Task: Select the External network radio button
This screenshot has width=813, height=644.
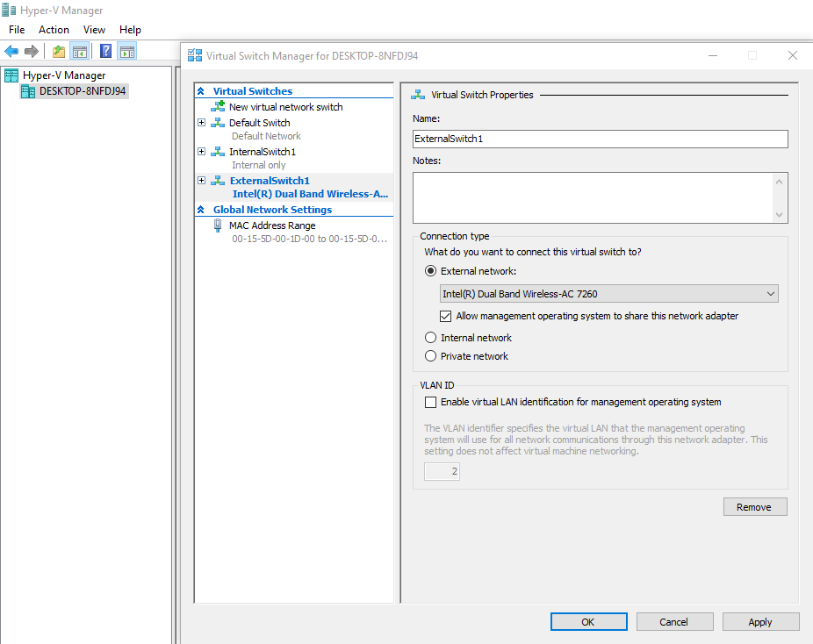Action: click(x=430, y=271)
